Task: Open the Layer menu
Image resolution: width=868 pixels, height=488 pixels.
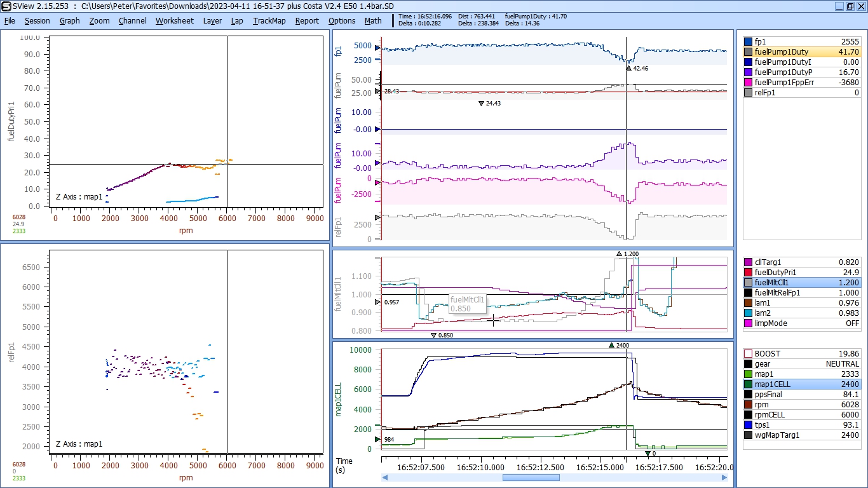Action: click(x=213, y=20)
